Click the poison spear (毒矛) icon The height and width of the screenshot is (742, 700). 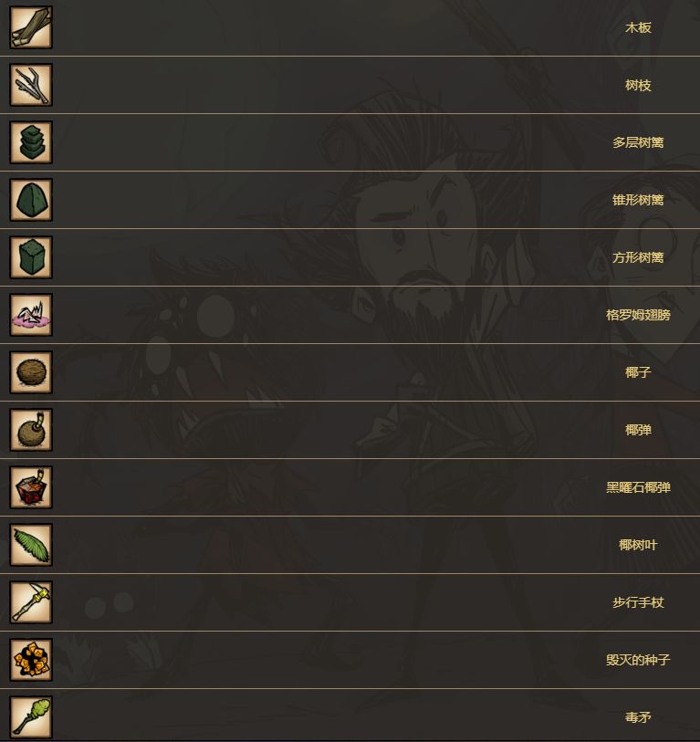(x=31, y=717)
